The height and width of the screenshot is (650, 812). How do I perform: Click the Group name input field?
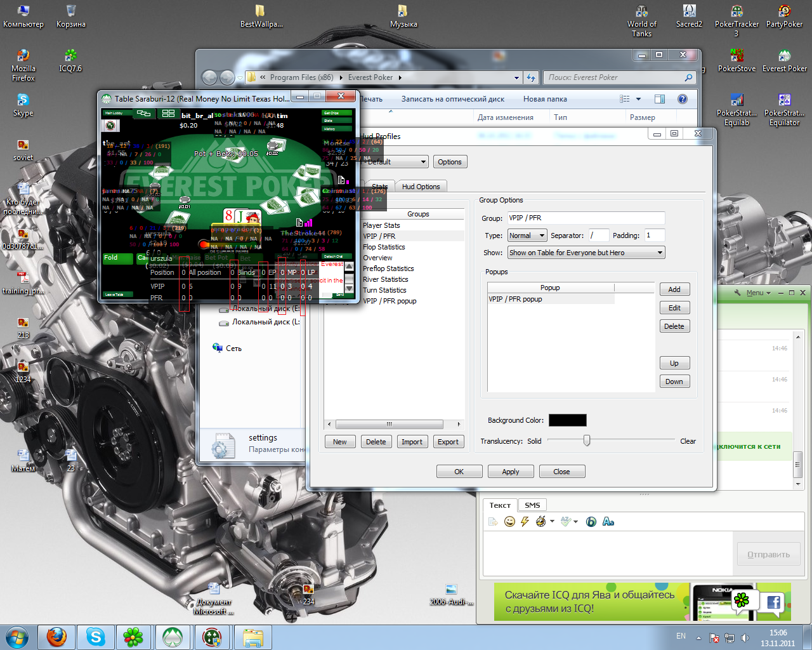pos(586,218)
